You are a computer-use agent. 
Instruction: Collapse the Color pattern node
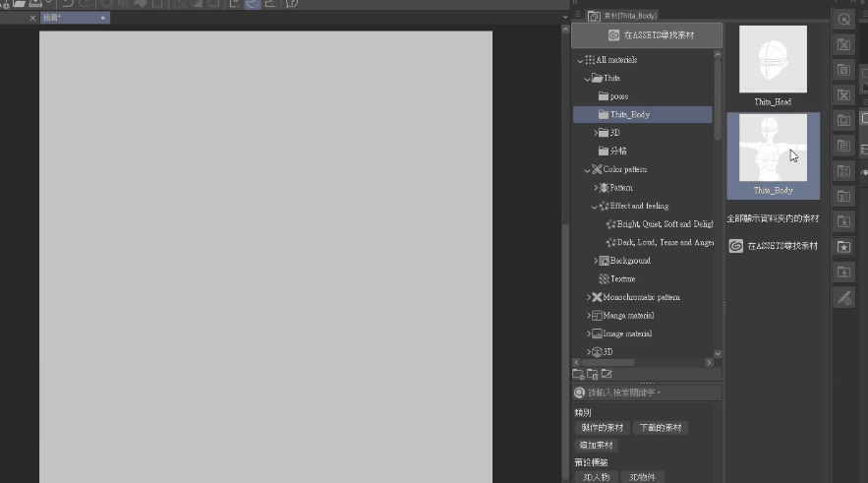[587, 170]
